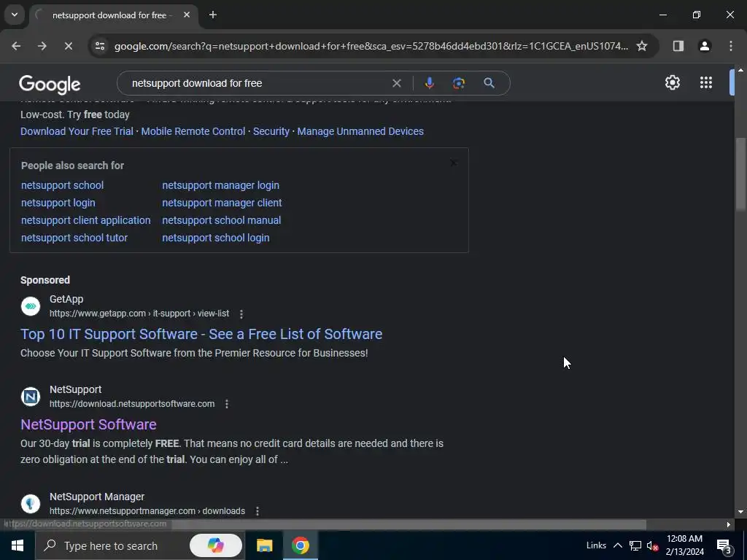Image resolution: width=747 pixels, height=560 pixels.
Task: Open Download Your Free Trial link
Action: (77, 131)
